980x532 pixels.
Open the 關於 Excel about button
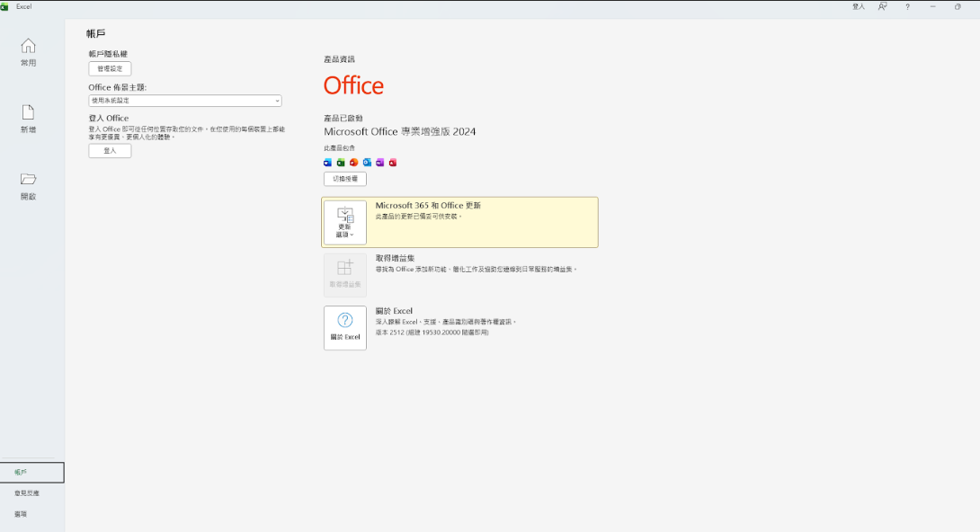(345, 327)
